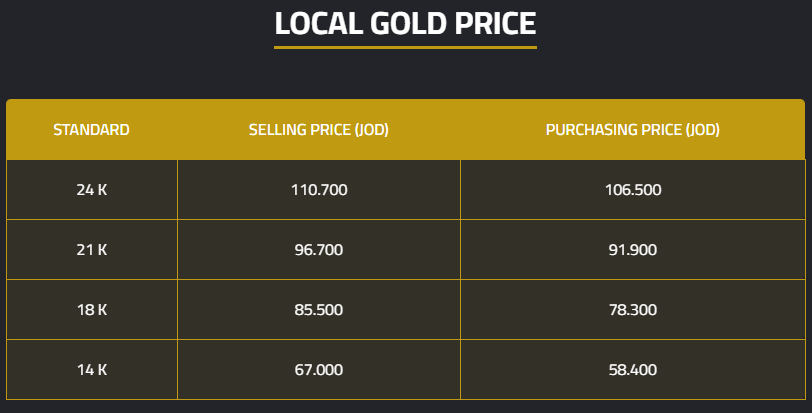Click the 85.500 selling price value
Viewport: 812px width, 413px height.
pos(318,310)
